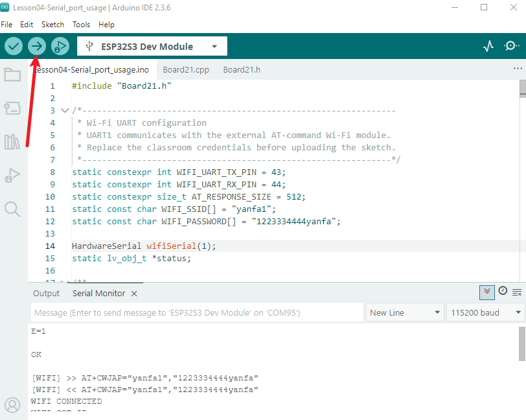Screen dimensions: 526x420
Task: Close the Serial Monitor tab
Action: (134, 294)
